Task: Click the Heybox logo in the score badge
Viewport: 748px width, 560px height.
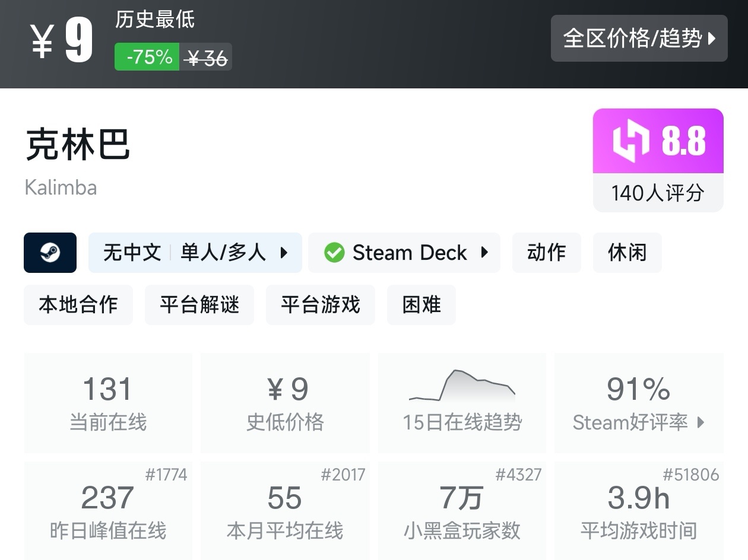Action: [x=630, y=141]
